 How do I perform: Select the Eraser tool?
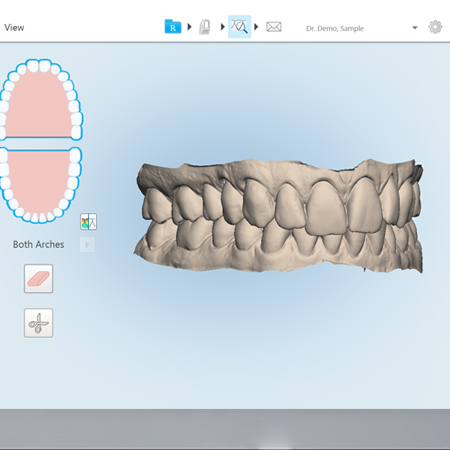[x=39, y=279]
